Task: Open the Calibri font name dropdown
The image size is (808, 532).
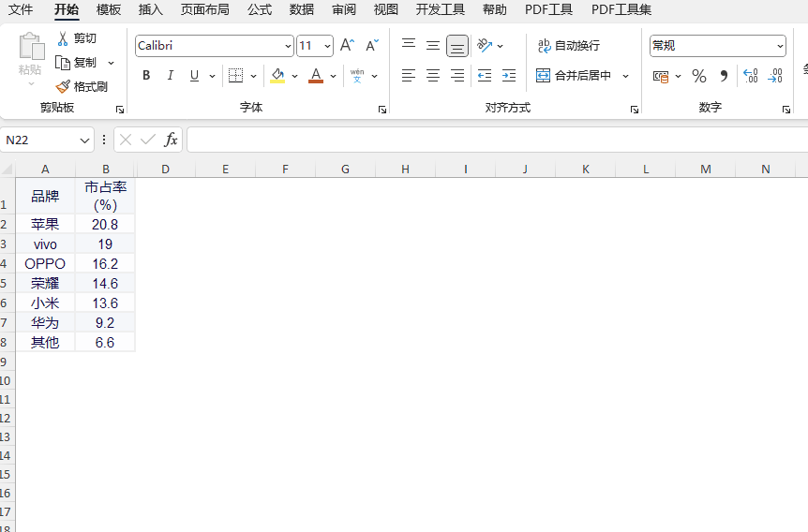Action: pyautogui.click(x=288, y=46)
